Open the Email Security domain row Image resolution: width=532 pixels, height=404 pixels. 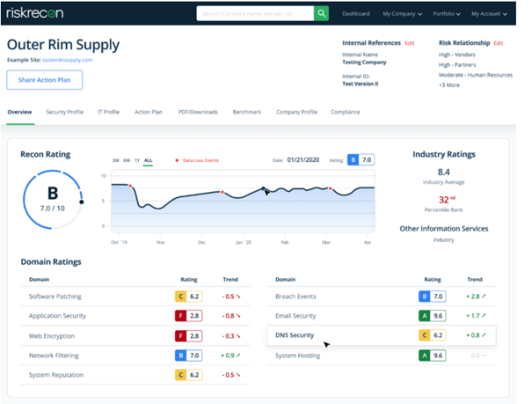[x=382, y=316]
